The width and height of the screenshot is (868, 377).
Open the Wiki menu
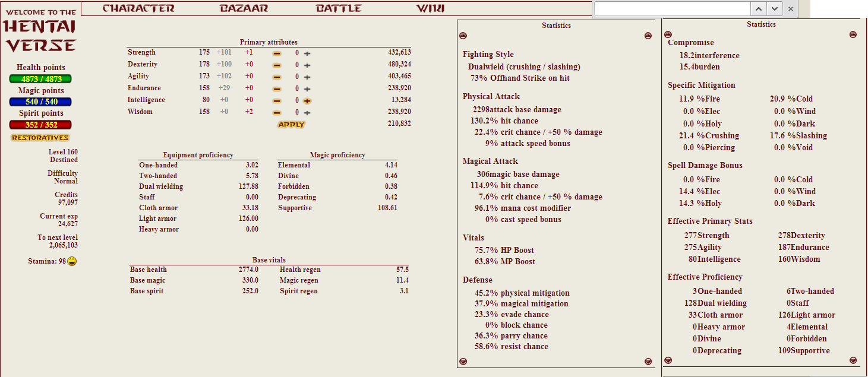click(430, 8)
